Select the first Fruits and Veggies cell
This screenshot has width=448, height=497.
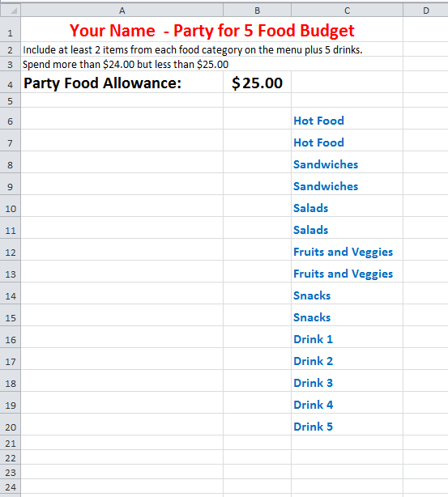point(347,250)
